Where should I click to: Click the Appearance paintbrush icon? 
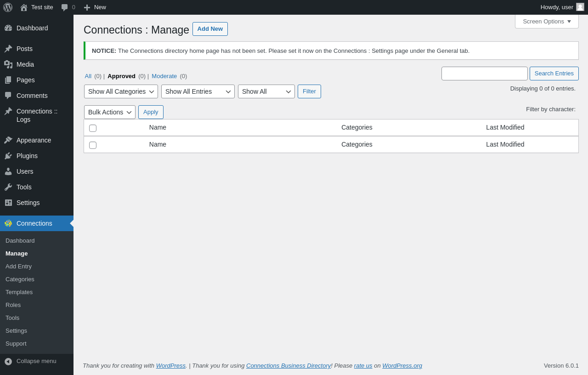coord(8,140)
